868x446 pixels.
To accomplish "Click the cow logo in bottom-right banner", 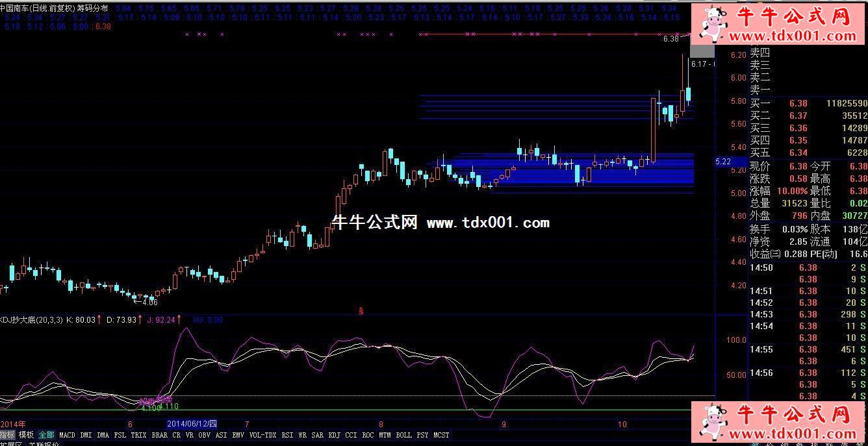I will (x=715, y=422).
